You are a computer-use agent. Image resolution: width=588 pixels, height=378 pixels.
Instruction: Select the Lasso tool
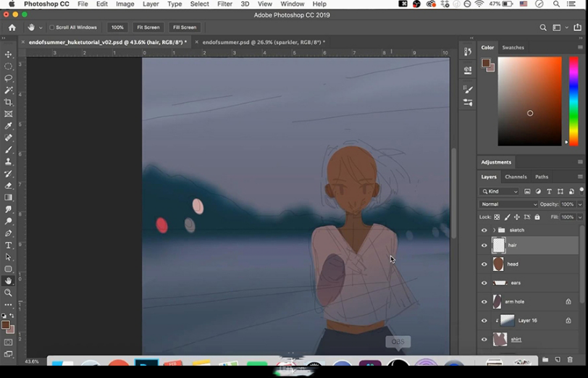point(9,78)
